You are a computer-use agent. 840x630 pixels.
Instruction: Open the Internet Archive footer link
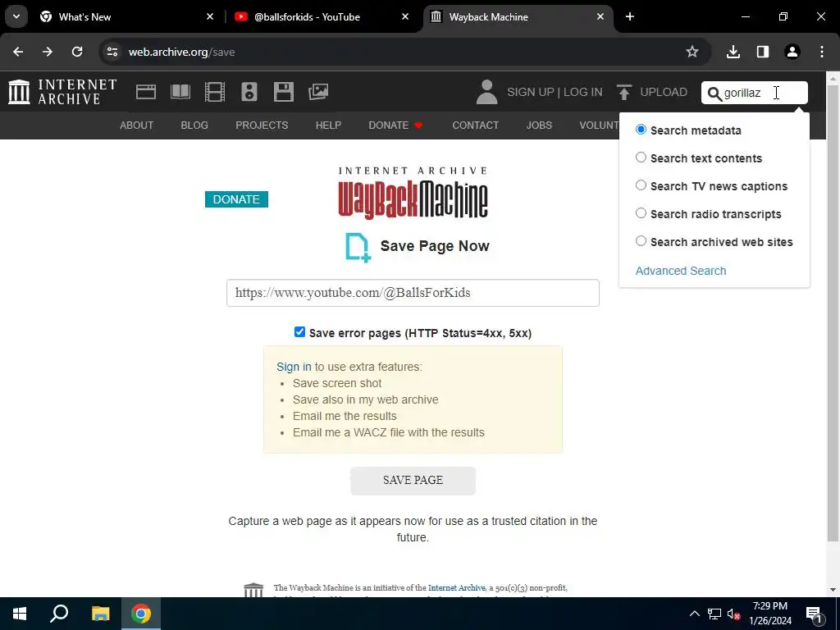point(456,587)
